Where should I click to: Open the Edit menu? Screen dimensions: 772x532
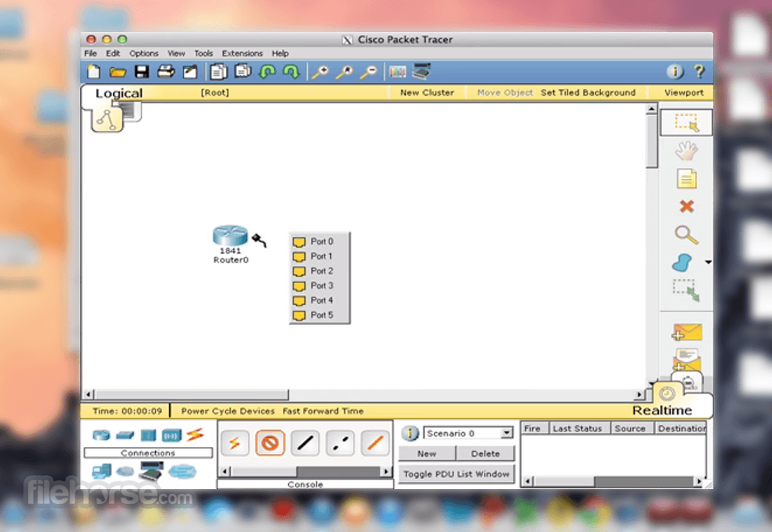point(113,53)
